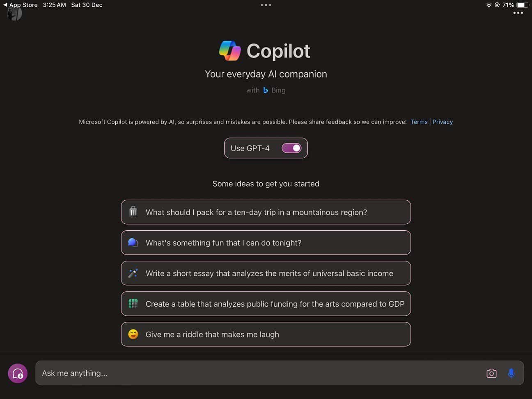Click the Bing logo icon
Image resolution: width=532 pixels, height=399 pixels.
(x=266, y=90)
